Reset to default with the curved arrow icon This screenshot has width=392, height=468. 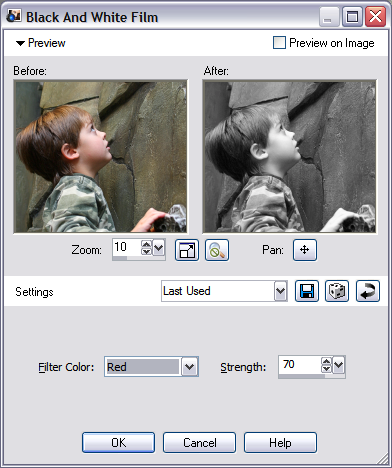click(x=368, y=291)
